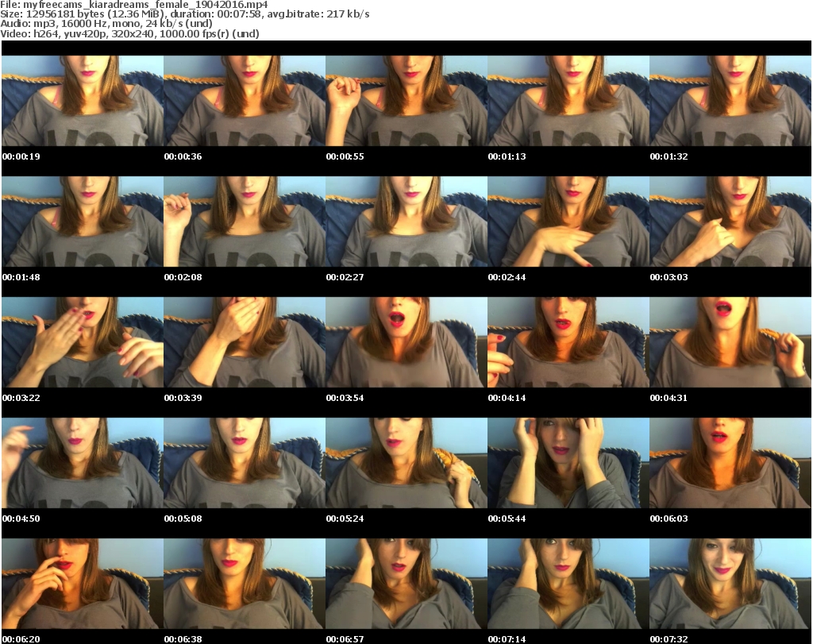Click the File name header line
Viewport: 813px width, 644px height.
[133, 5]
